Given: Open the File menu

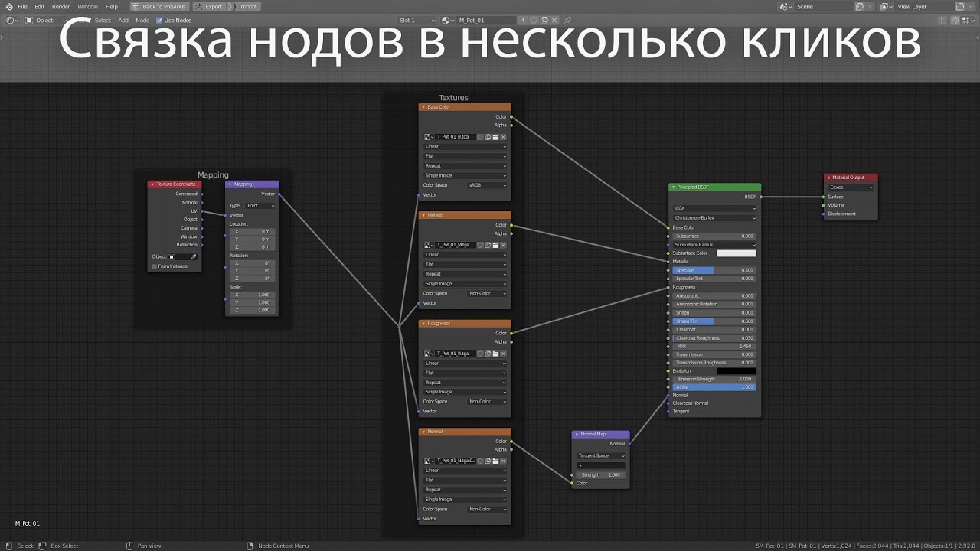Looking at the screenshot, I should [x=22, y=6].
